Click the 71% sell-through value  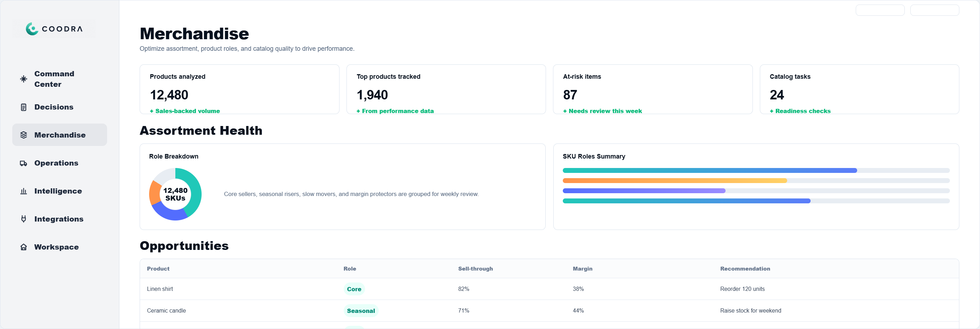[463, 311]
